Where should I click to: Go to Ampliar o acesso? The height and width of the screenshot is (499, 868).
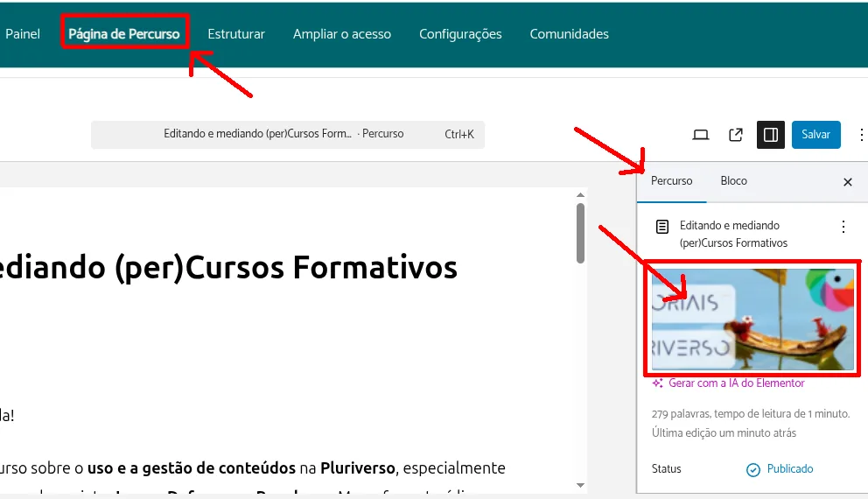pos(342,34)
